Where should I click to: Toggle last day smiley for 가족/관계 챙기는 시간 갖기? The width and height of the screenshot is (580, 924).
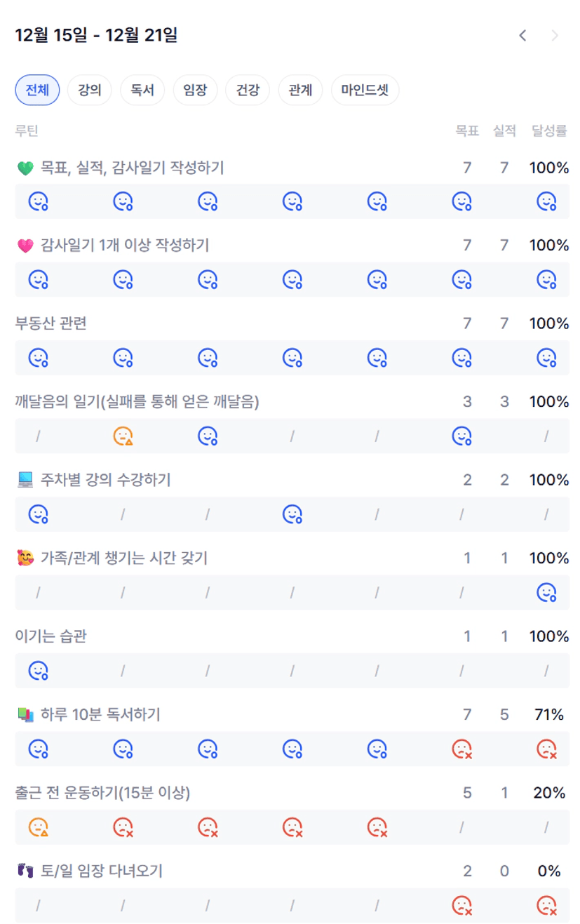point(546,593)
